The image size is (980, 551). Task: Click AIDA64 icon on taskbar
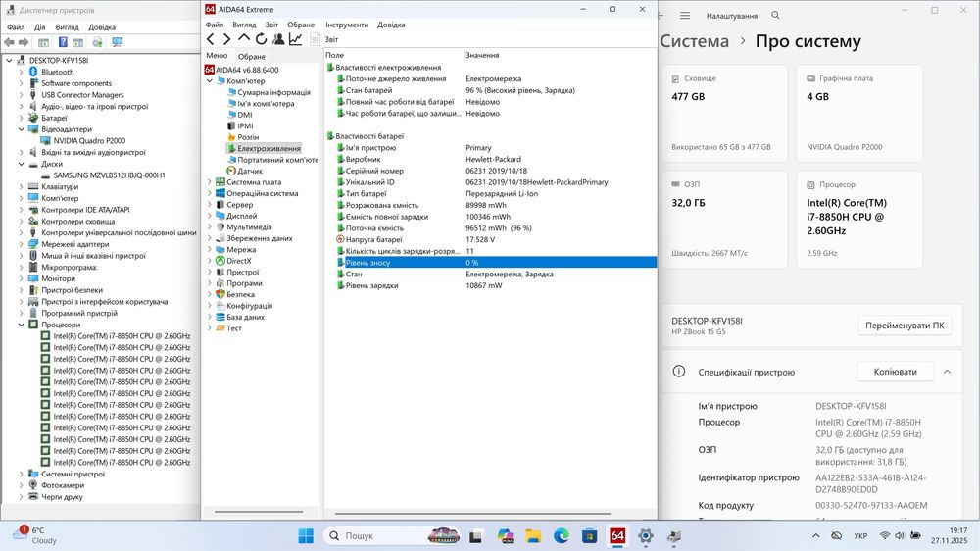(617, 536)
